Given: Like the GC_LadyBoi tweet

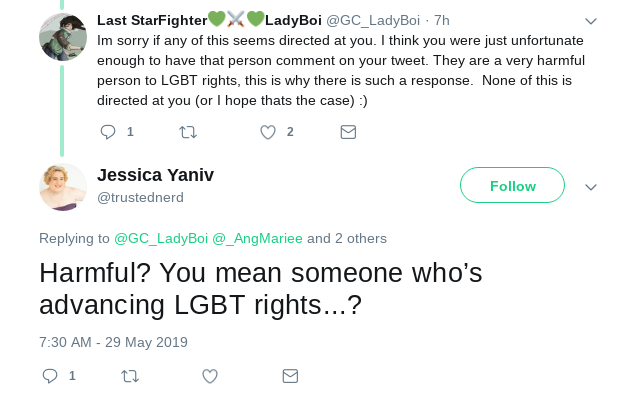Looking at the screenshot, I should [x=268, y=132].
